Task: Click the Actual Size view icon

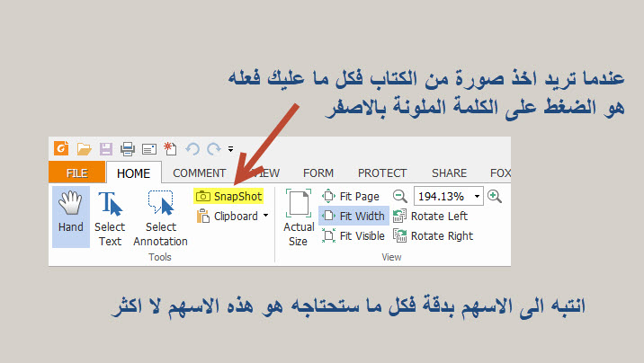Action: pyautogui.click(x=298, y=216)
